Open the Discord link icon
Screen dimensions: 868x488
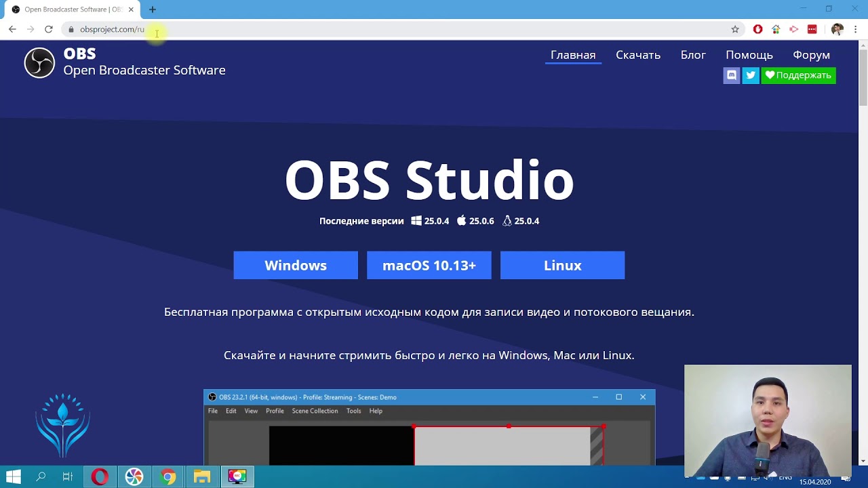pyautogui.click(x=731, y=75)
